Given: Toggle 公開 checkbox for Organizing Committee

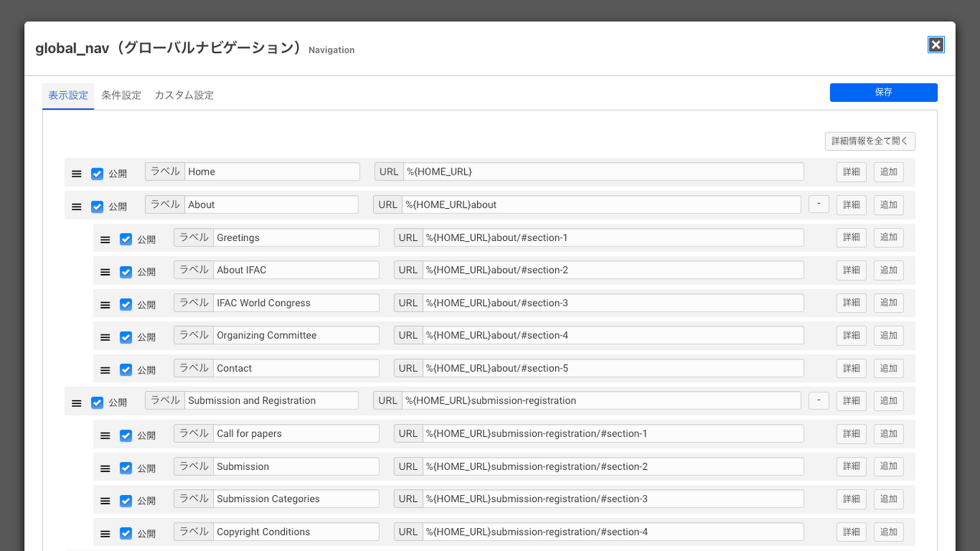Looking at the screenshot, I should pos(126,337).
